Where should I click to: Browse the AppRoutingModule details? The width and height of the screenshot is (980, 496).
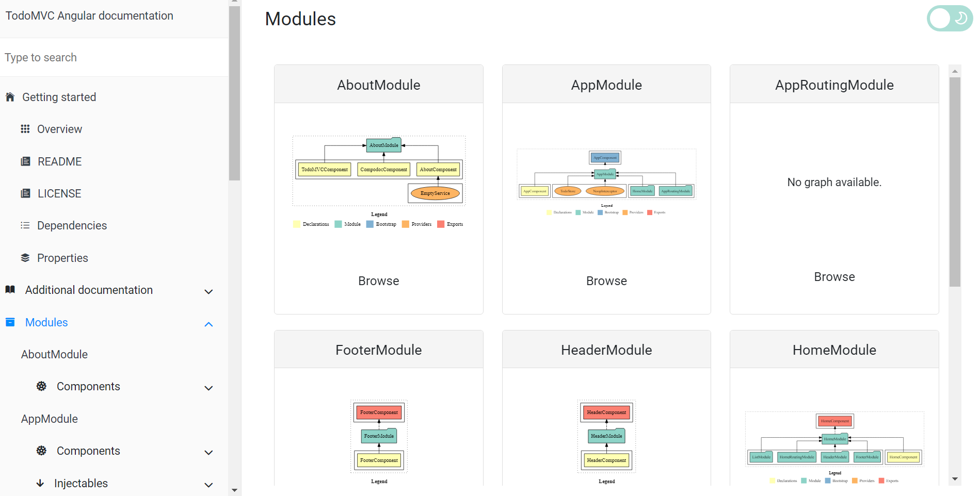coord(834,276)
